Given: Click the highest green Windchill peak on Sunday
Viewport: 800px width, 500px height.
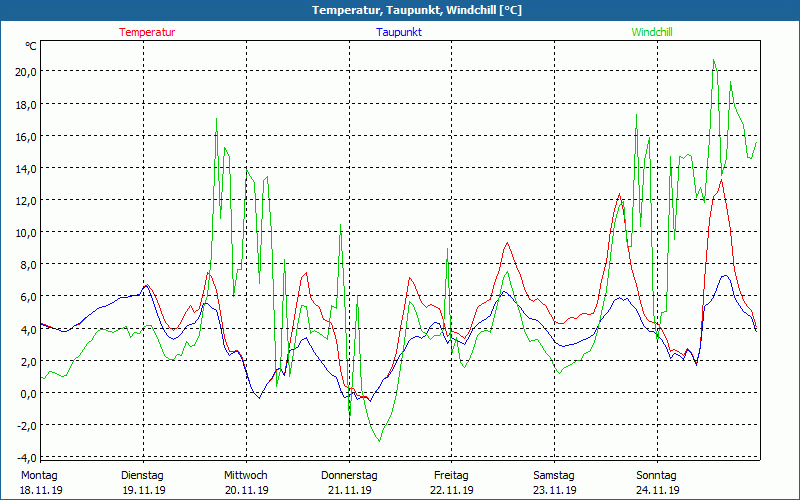Looking at the screenshot, I should (714, 60).
